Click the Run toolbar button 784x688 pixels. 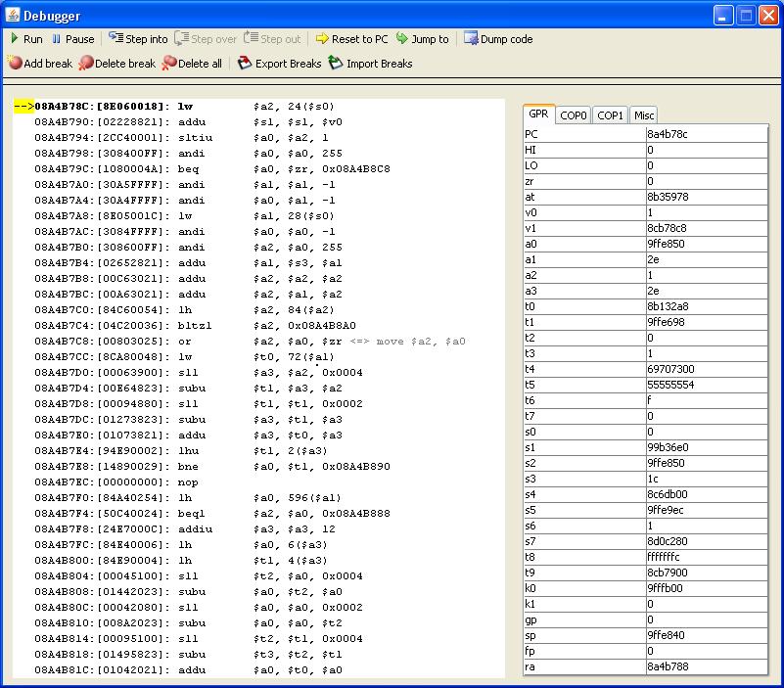click(26, 39)
